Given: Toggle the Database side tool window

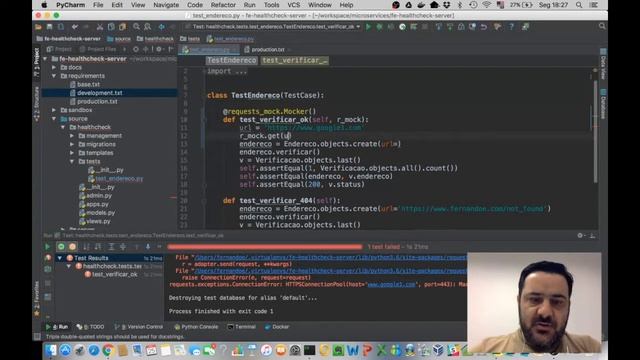Looking at the screenshot, I should [603, 104].
